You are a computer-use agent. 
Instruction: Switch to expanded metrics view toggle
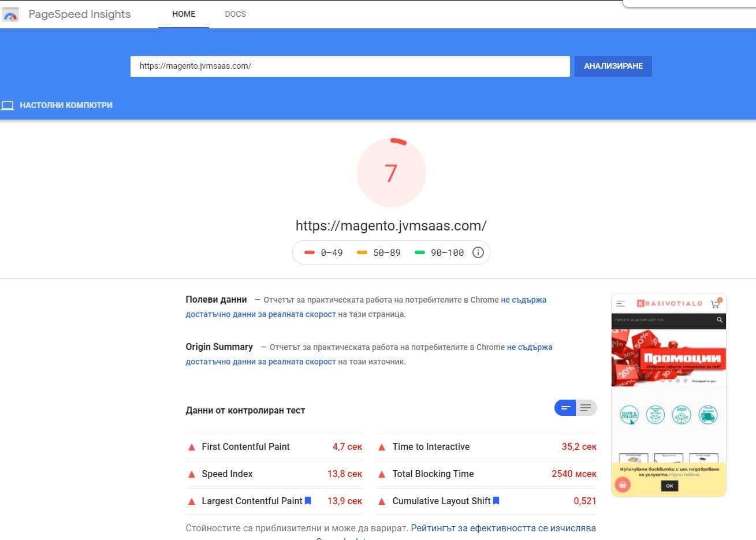click(586, 408)
